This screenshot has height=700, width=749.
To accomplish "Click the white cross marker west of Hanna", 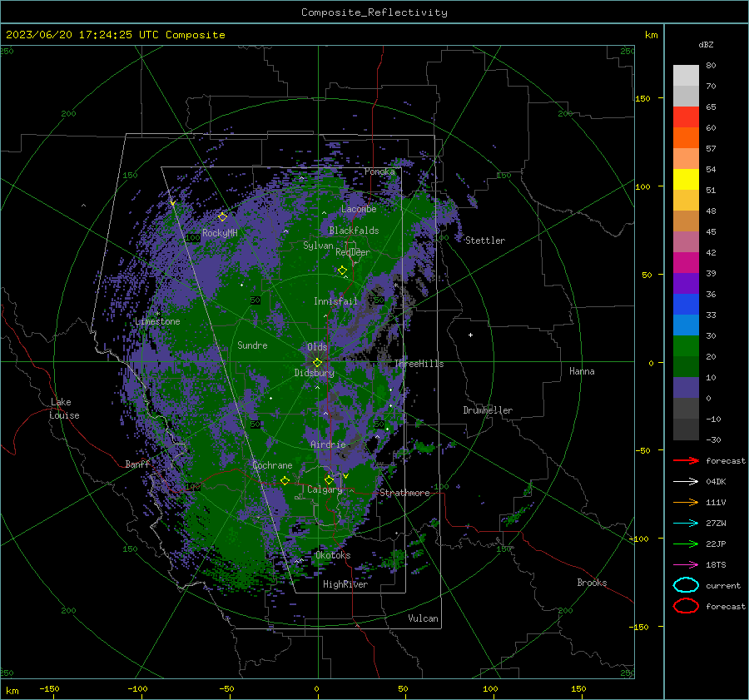I will [470, 335].
